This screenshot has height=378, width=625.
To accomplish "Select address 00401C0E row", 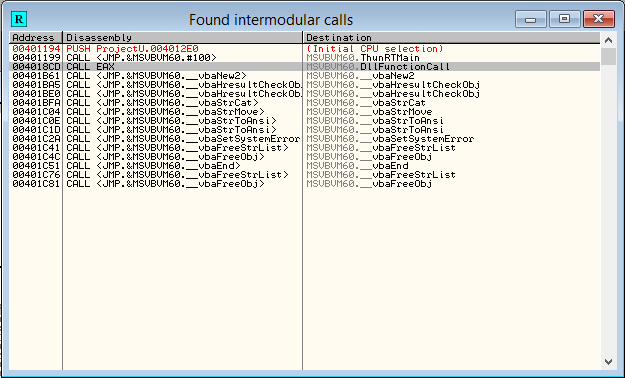I will point(36,120).
